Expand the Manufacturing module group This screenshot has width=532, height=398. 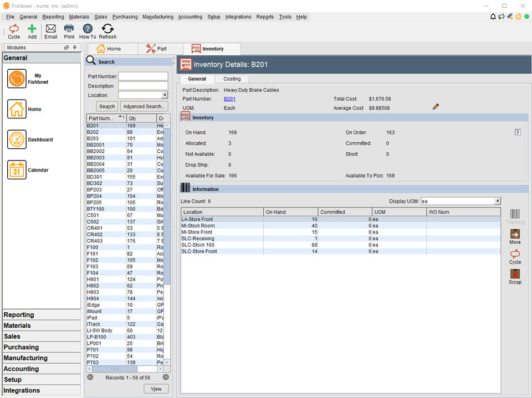click(x=42, y=358)
